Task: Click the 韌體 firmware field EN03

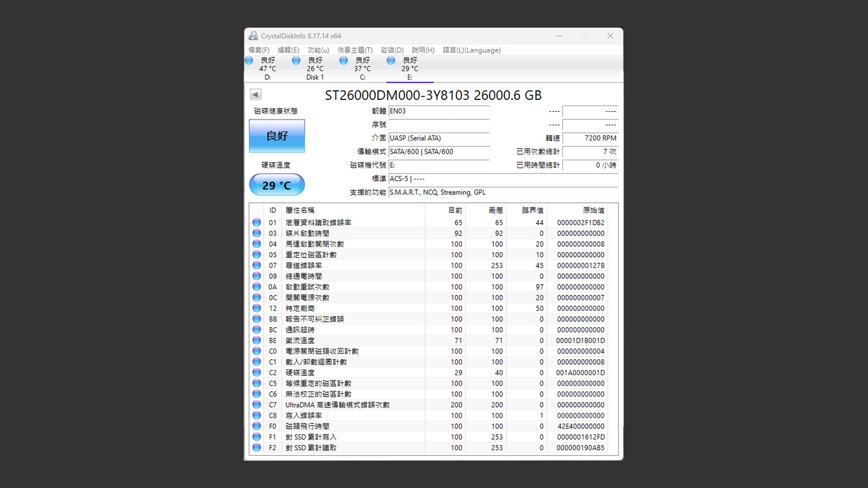Action: point(439,111)
